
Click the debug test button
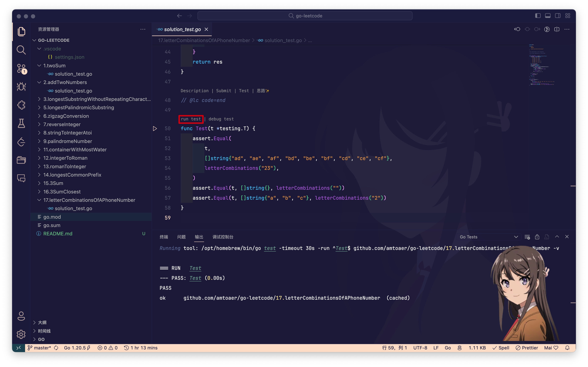pyautogui.click(x=220, y=119)
